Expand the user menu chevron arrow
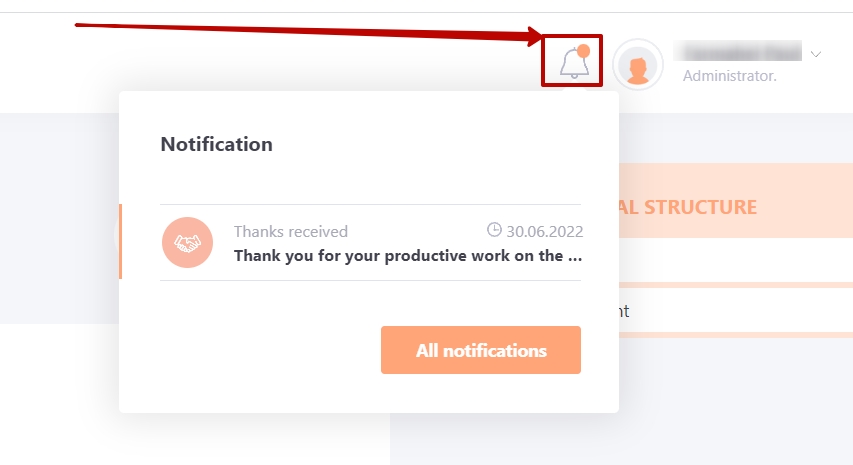853x465 pixels. [815, 54]
